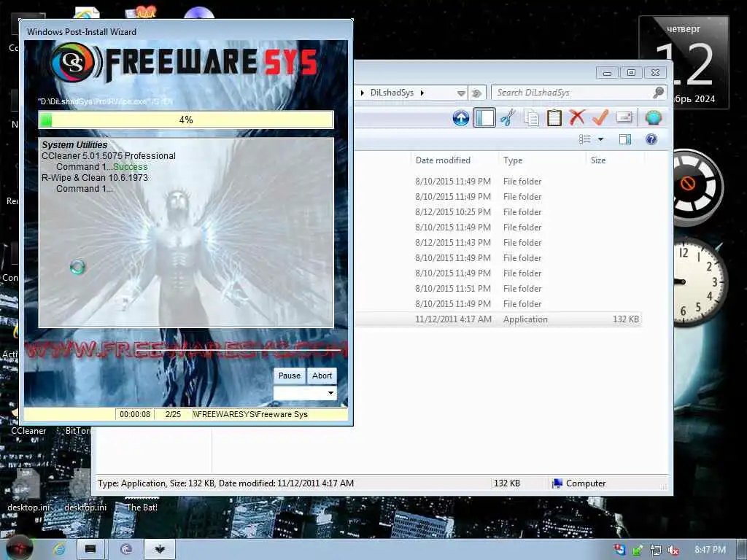The image size is (747, 560).
Task: Click the green Success status text
Action: pyautogui.click(x=131, y=167)
